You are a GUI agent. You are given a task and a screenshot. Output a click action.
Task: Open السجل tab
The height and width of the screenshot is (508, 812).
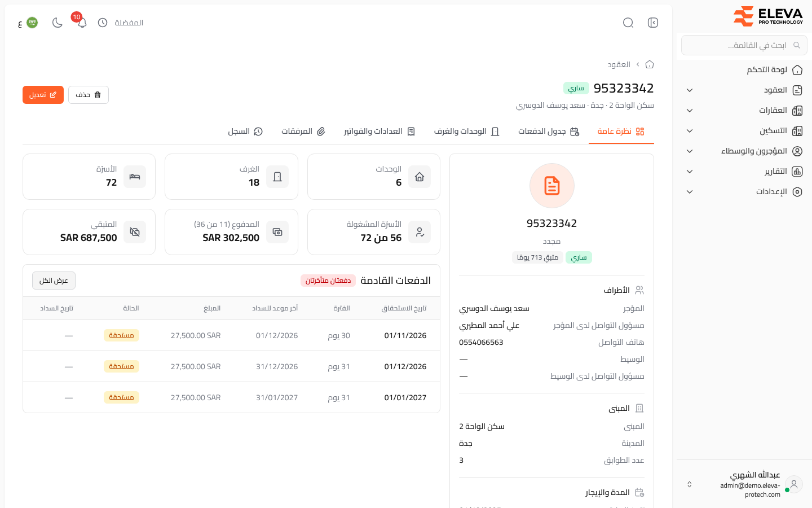point(245,131)
